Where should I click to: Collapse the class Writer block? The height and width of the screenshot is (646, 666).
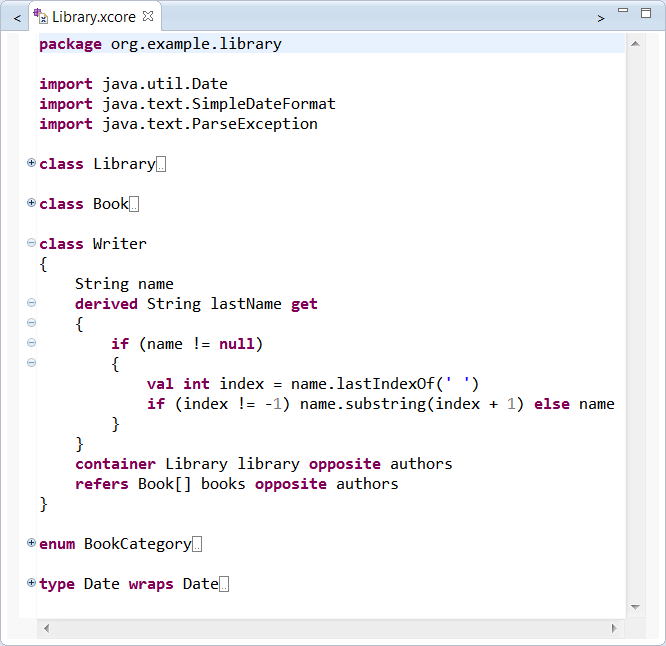pos(31,243)
